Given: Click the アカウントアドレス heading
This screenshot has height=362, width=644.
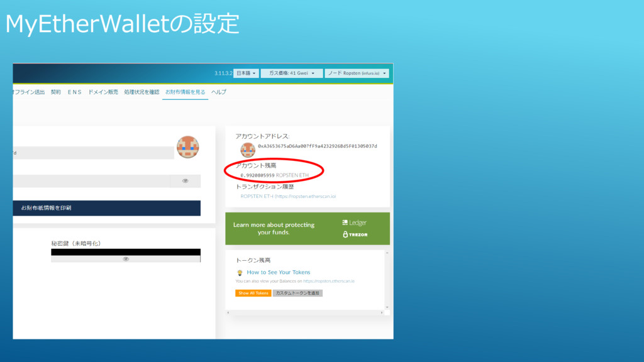Looking at the screenshot, I should coord(262,136).
